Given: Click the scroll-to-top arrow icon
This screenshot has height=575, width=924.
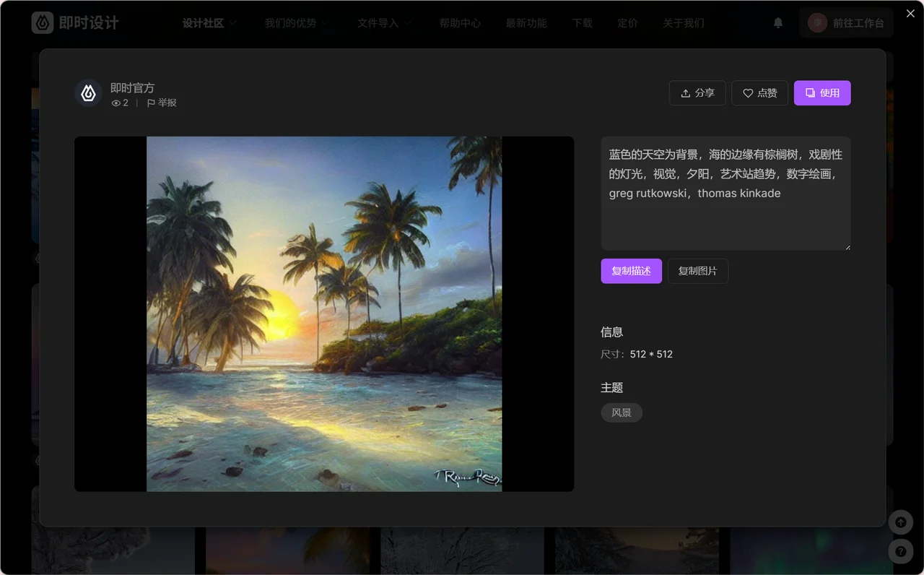Looking at the screenshot, I should pos(900,522).
